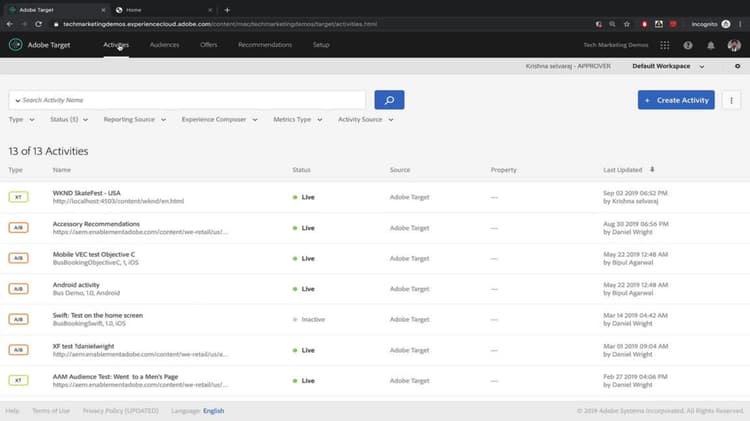Open the notifications bell icon
The width and height of the screenshot is (750, 421).
(x=711, y=45)
